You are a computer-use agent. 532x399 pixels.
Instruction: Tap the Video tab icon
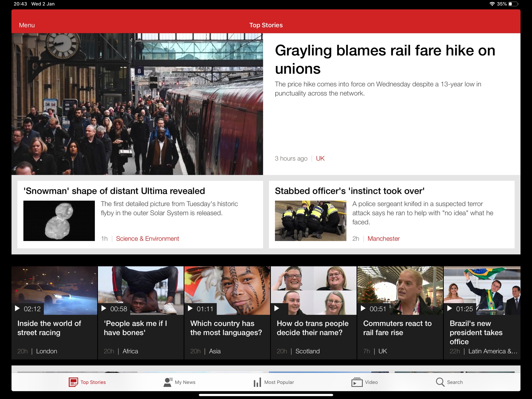tap(357, 382)
